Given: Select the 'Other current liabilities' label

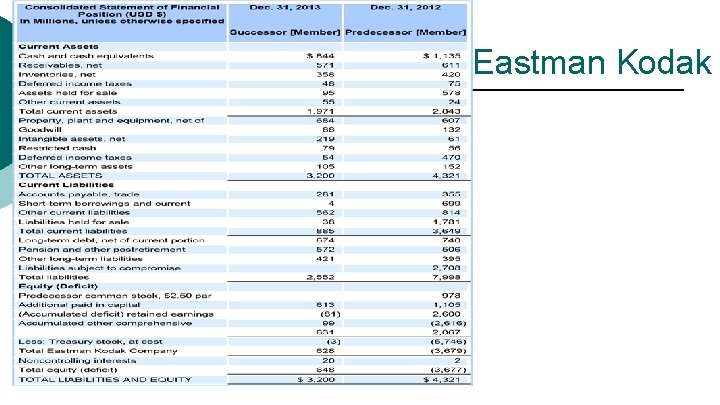Looking at the screenshot, I should pos(74,213).
